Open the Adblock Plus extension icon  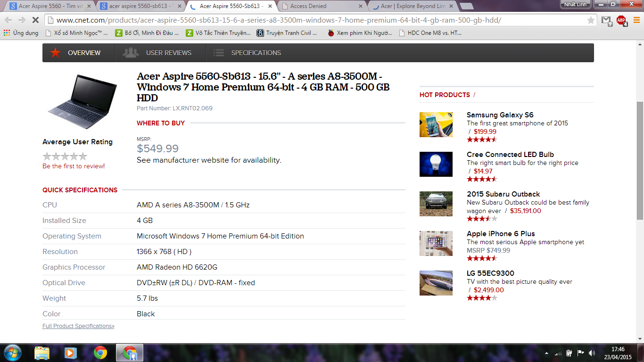(621, 21)
